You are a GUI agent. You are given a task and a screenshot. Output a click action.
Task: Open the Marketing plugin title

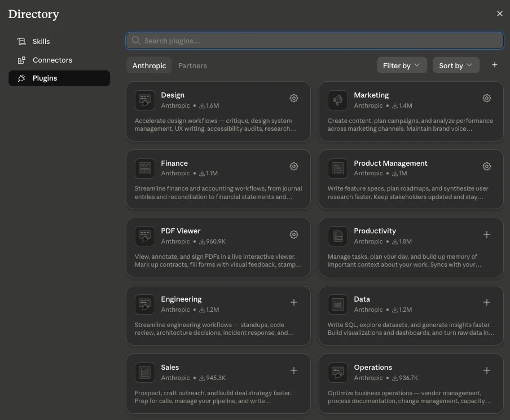point(371,95)
